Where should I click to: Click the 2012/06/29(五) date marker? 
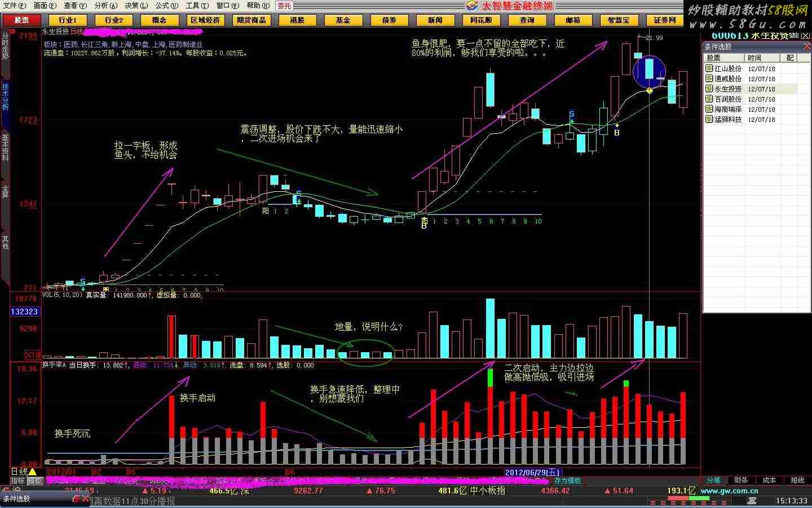point(532,472)
